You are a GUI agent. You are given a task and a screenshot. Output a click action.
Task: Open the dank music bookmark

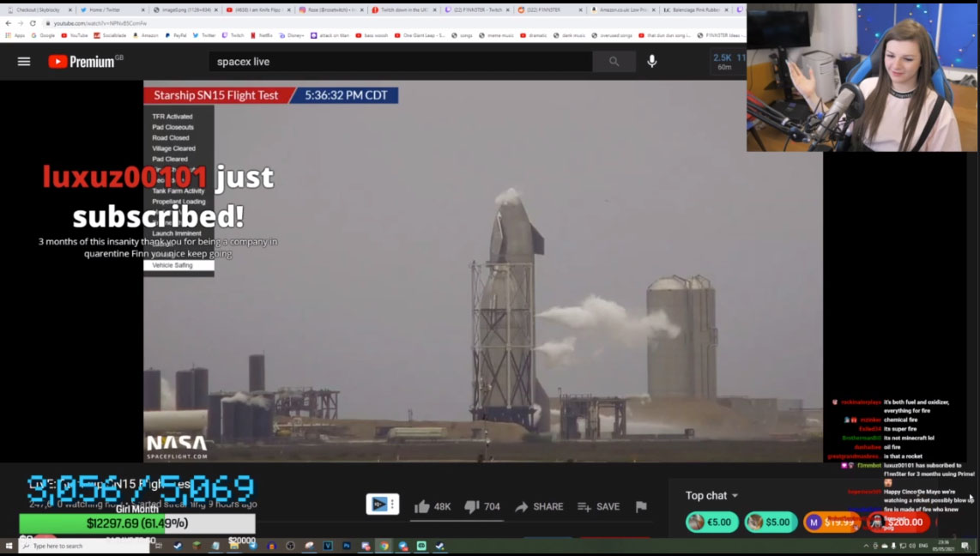(571, 36)
